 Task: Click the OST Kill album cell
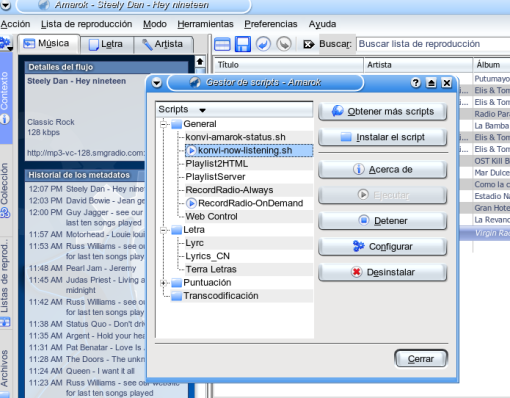point(492,161)
